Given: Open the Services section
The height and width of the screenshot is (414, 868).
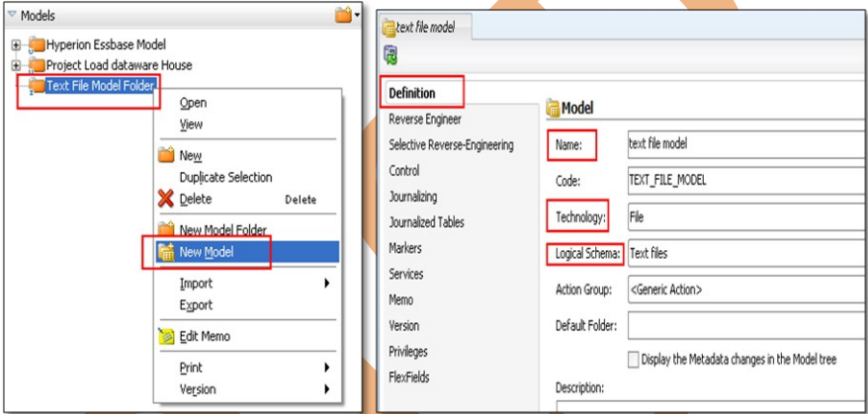Looking at the screenshot, I should [405, 274].
